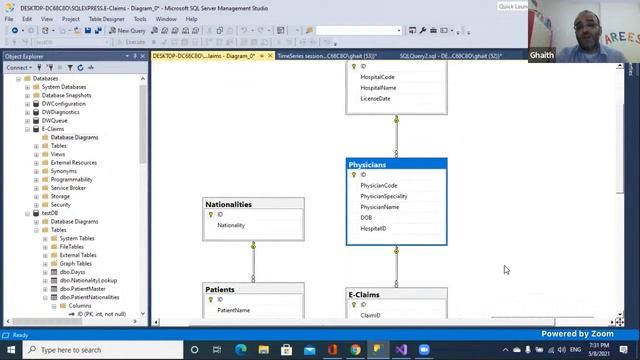Click the Refresh icon in Object Explorer
This screenshot has height=360, width=640.
click(80, 68)
